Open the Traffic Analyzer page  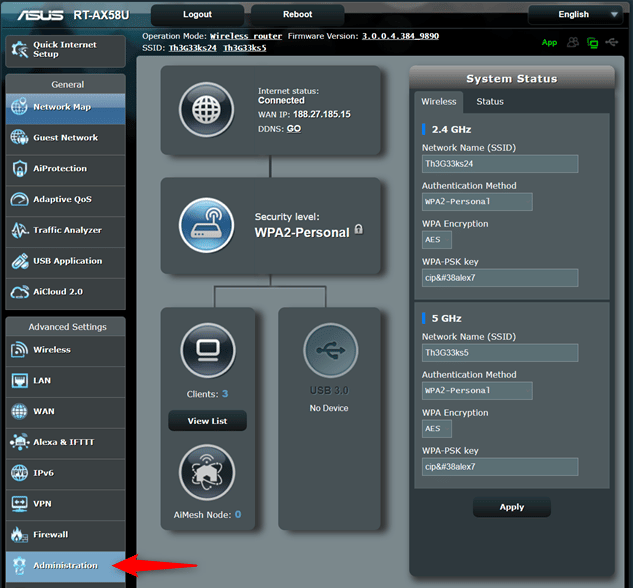click(x=65, y=230)
